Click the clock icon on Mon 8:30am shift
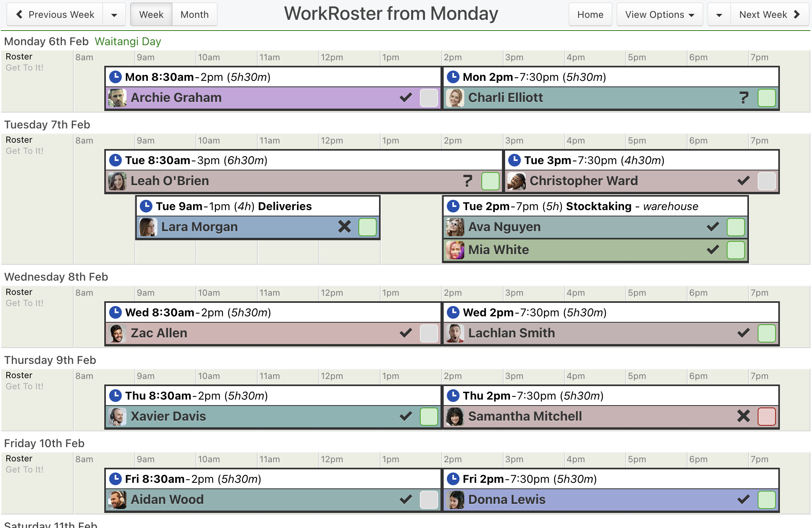The width and height of the screenshot is (812, 528). [x=115, y=77]
